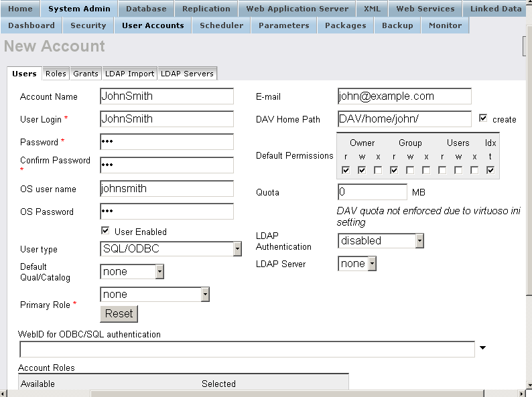Open the LDAP Authentication dropdown
This screenshot has height=397, width=532.
click(381, 241)
